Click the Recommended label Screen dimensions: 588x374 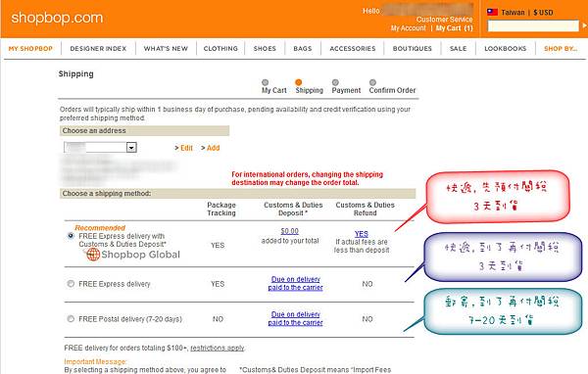(x=100, y=228)
